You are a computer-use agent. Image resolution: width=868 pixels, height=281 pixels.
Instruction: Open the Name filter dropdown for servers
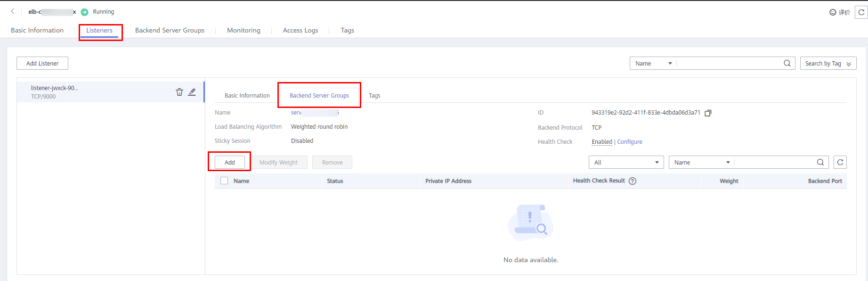[x=701, y=162]
